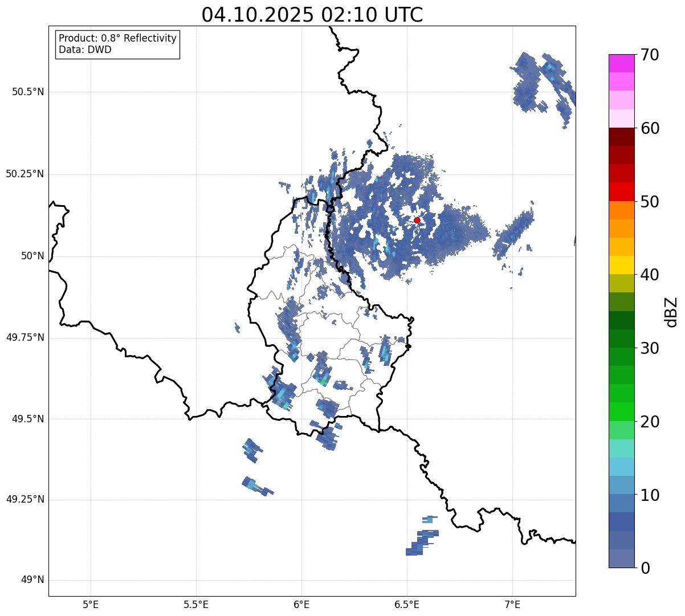Click the 50.25°N latitude tick label
The image size is (685, 616).
25,174
